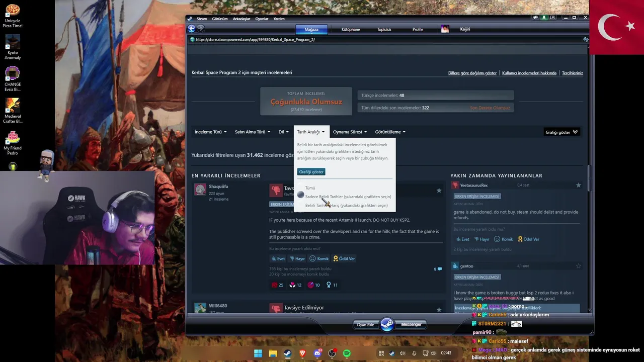Expand Satın Alma Türü filter dropdown
This screenshot has width=644, height=362.
point(253,132)
